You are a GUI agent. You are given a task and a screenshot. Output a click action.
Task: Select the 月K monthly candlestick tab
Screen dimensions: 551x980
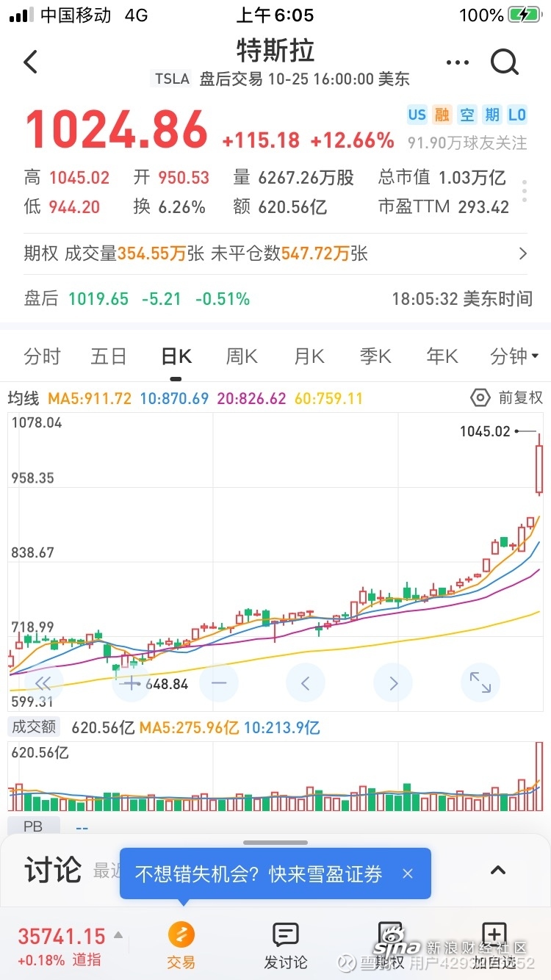309,357
